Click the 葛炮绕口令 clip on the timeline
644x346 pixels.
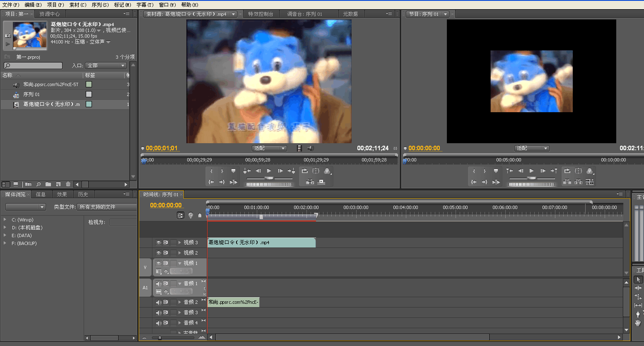[261, 243]
